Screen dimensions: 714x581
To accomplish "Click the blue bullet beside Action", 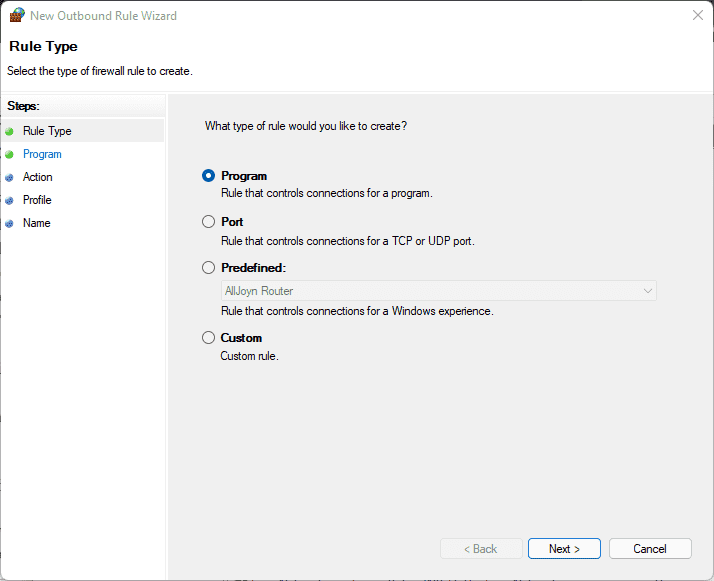I will (9, 178).
